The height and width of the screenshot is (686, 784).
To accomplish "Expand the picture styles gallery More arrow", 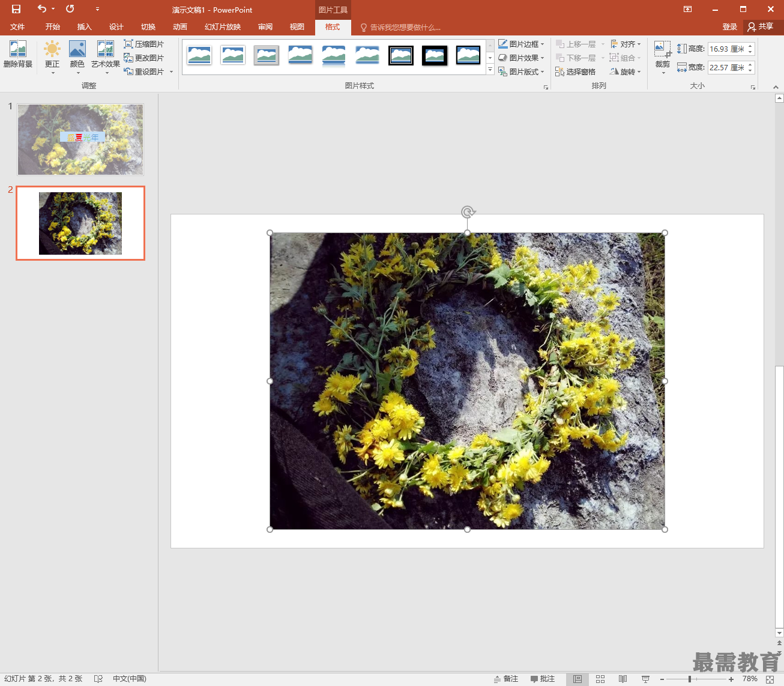I will pyautogui.click(x=490, y=70).
